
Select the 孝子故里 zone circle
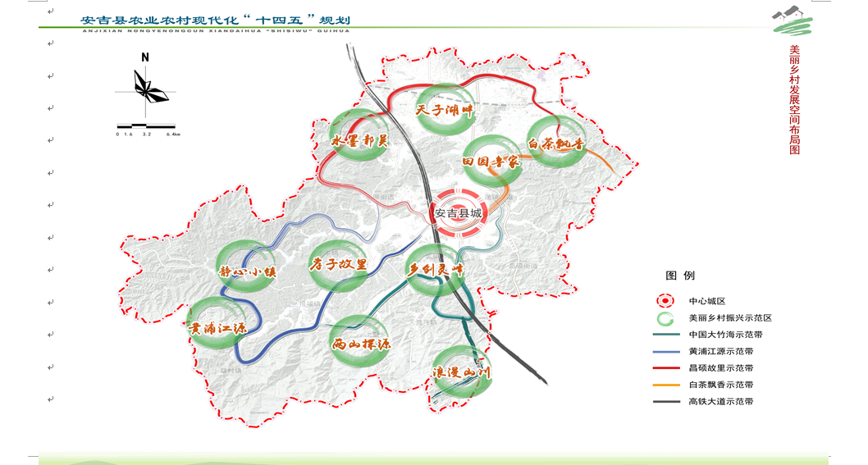[x=339, y=265]
